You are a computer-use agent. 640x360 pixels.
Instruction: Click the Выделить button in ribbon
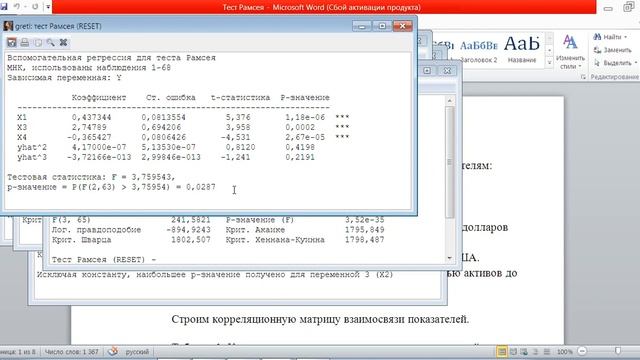click(612, 63)
